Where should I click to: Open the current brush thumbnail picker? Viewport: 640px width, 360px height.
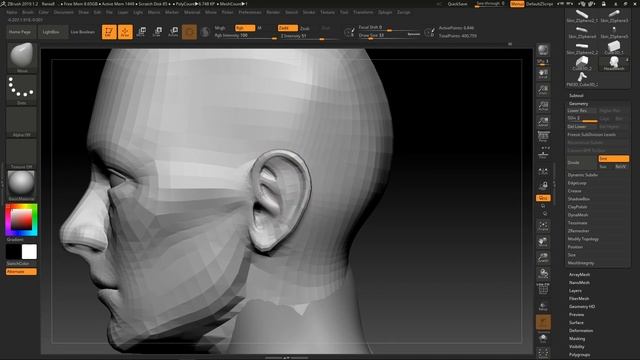[x=22, y=57]
